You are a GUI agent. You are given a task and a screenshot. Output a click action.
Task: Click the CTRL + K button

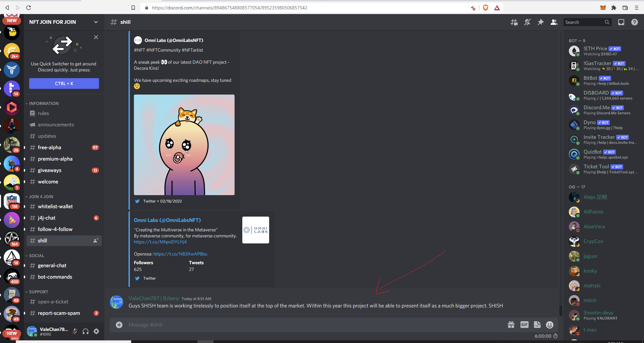coord(64,83)
